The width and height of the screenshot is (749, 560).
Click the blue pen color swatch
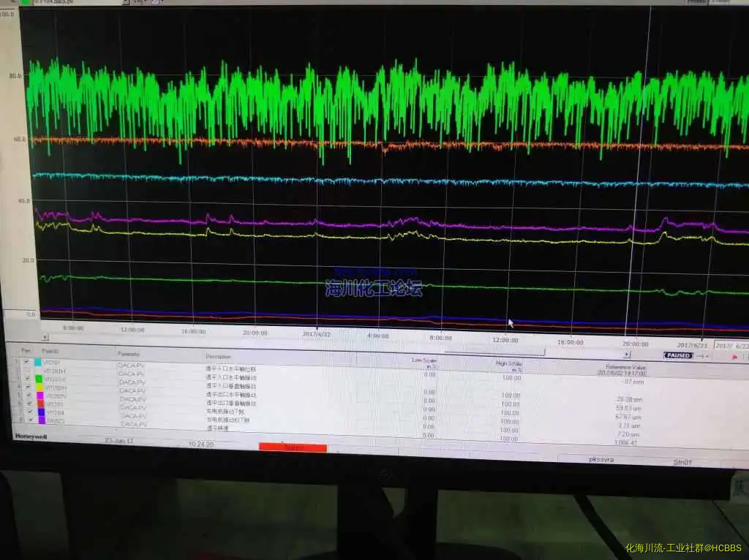pos(39,412)
